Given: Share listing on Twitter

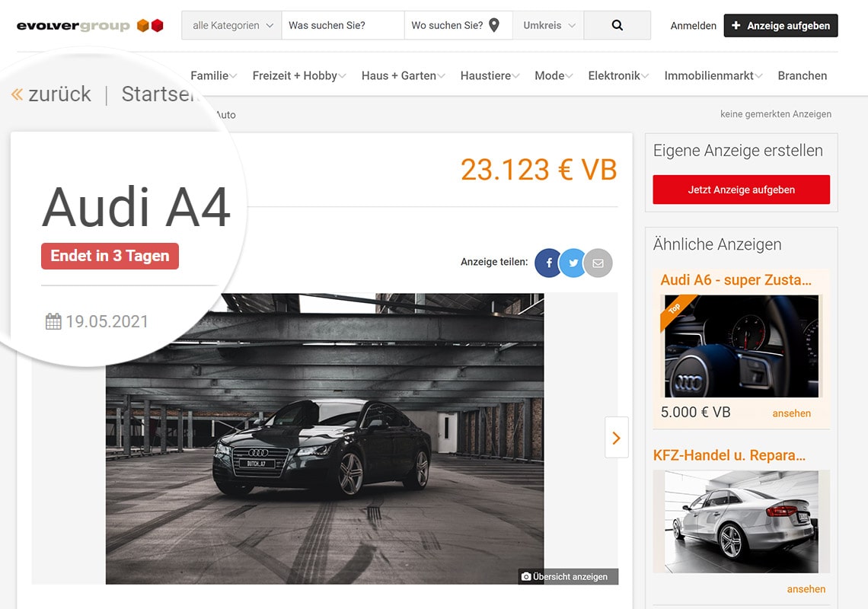Looking at the screenshot, I should [573, 263].
